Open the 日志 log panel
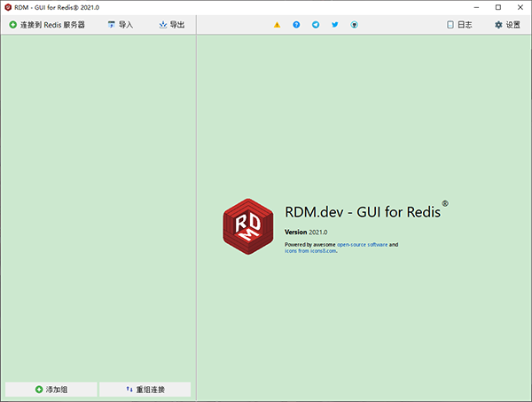Screen dimensions: 532x402 (x=459, y=25)
